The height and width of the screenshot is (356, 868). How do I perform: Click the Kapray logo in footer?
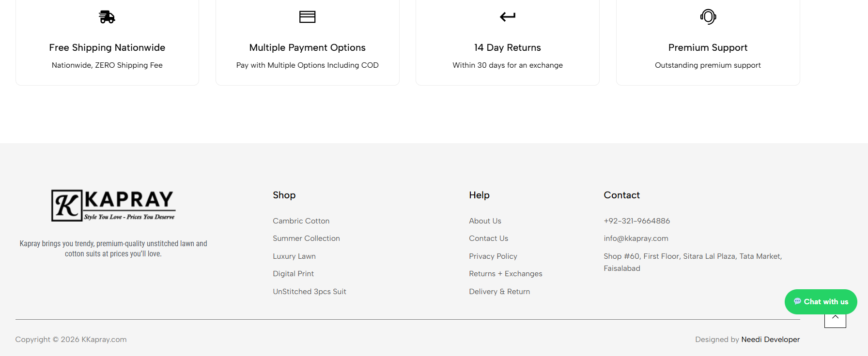[x=113, y=206]
